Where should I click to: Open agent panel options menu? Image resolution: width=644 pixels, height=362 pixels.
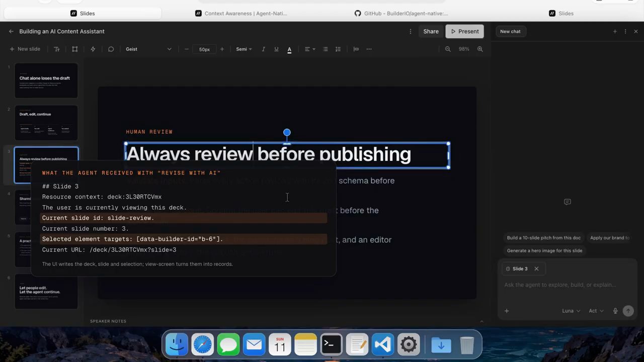click(625, 31)
